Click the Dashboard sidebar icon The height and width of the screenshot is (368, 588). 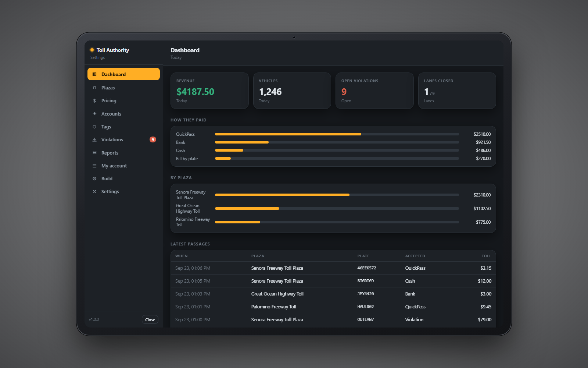(x=94, y=74)
